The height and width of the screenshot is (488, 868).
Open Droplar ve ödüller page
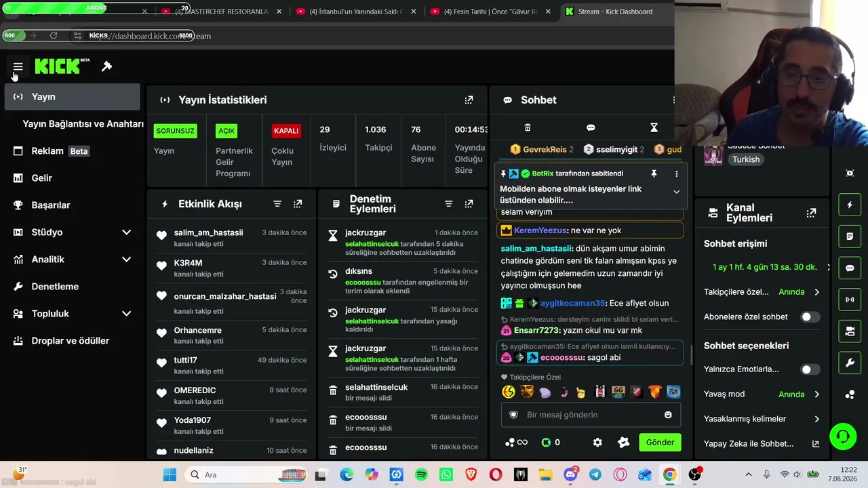(x=72, y=341)
